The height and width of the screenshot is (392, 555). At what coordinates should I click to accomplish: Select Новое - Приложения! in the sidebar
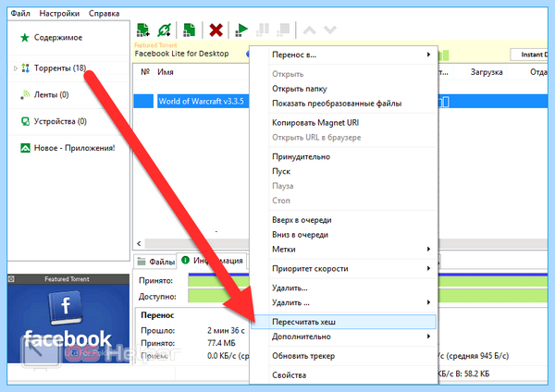(74, 148)
